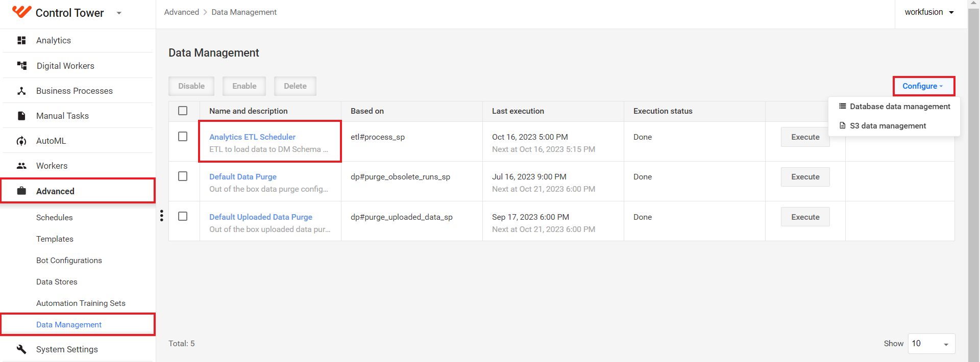The height and width of the screenshot is (362, 980).
Task: Click the Database data management list icon
Action: [x=842, y=106]
